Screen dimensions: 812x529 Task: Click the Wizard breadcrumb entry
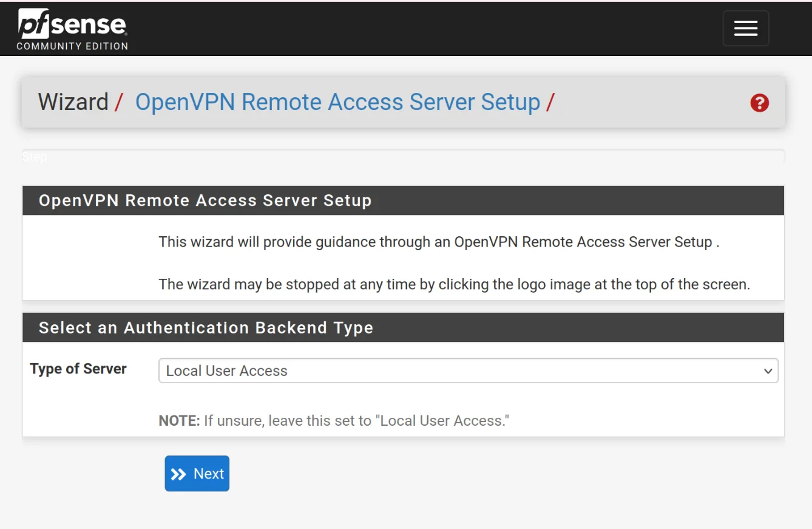point(72,102)
